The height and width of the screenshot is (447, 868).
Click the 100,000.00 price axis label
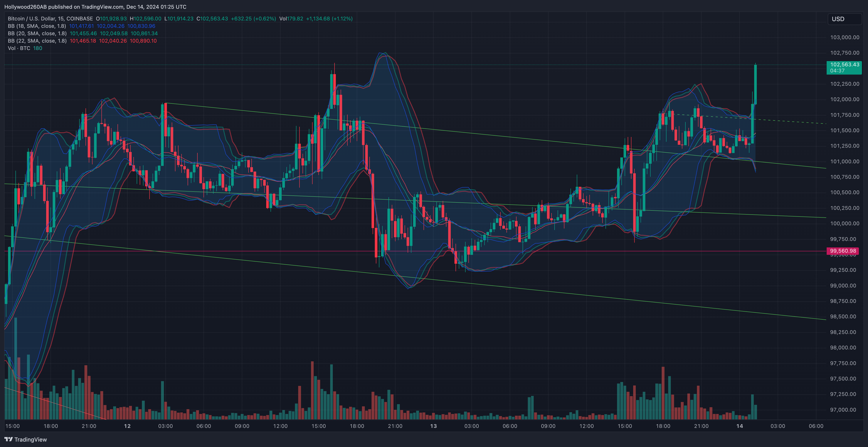point(844,223)
